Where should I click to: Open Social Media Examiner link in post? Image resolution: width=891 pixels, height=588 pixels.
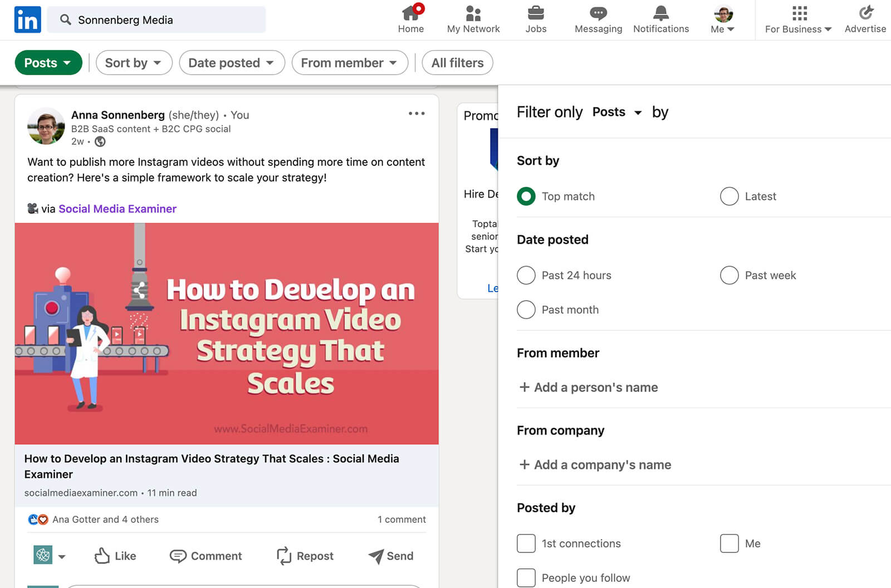click(x=118, y=209)
